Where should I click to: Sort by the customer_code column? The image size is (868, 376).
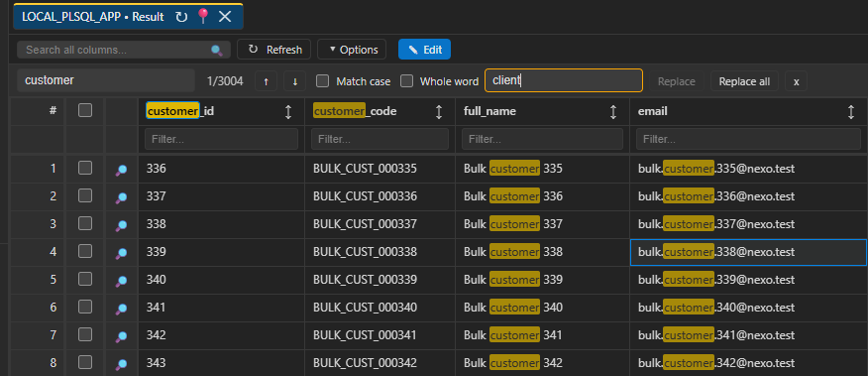[439, 112]
